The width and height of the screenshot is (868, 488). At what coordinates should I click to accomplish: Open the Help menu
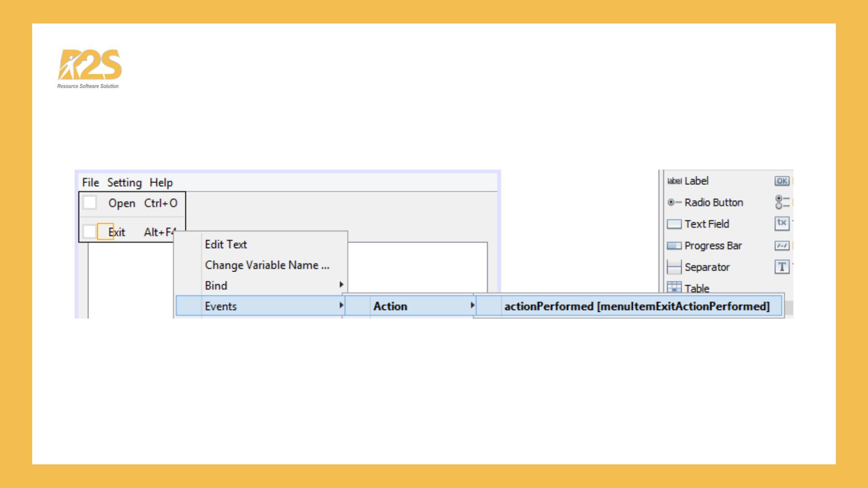(x=161, y=183)
